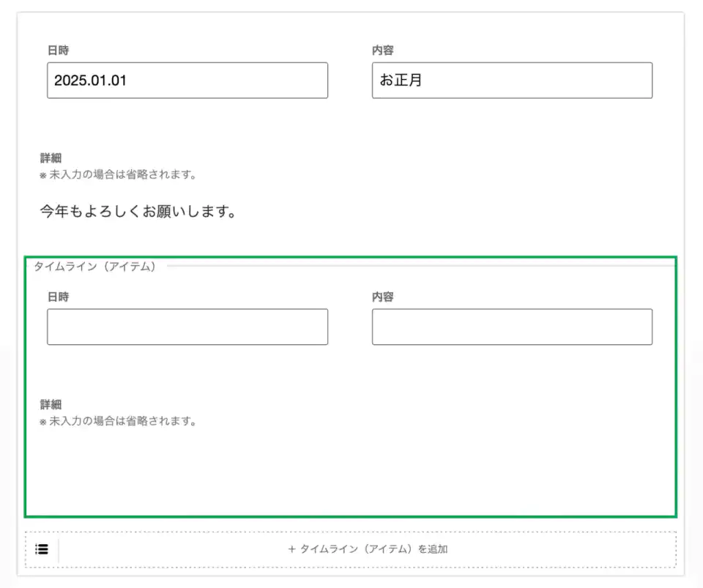The width and height of the screenshot is (703, 588).
Task: Click the content field containing お正月
Action: 511,81
